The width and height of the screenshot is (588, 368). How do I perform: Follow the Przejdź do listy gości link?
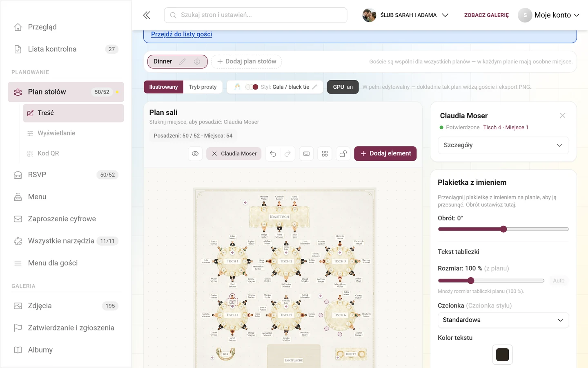tap(182, 34)
